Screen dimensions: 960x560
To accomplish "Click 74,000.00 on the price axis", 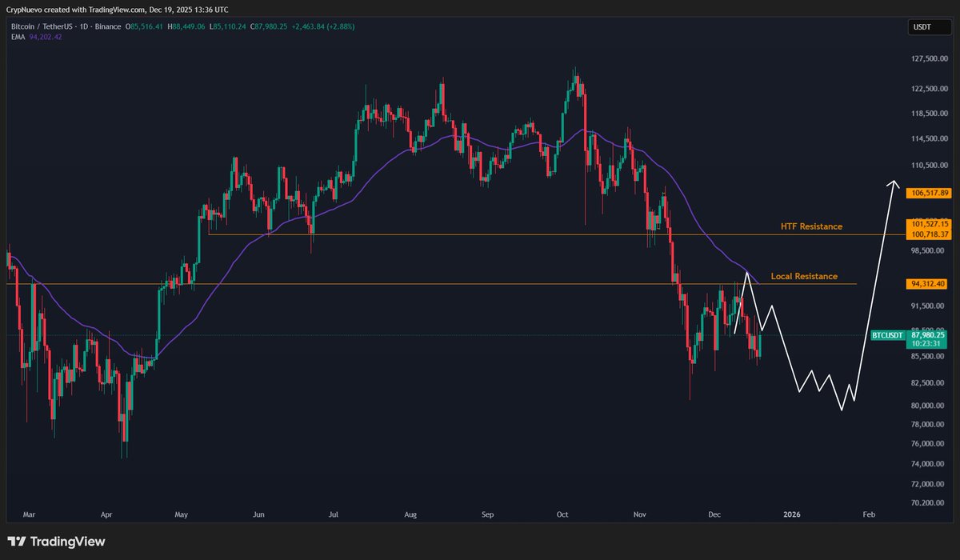I will pyautogui.click(x=930, y=464).
